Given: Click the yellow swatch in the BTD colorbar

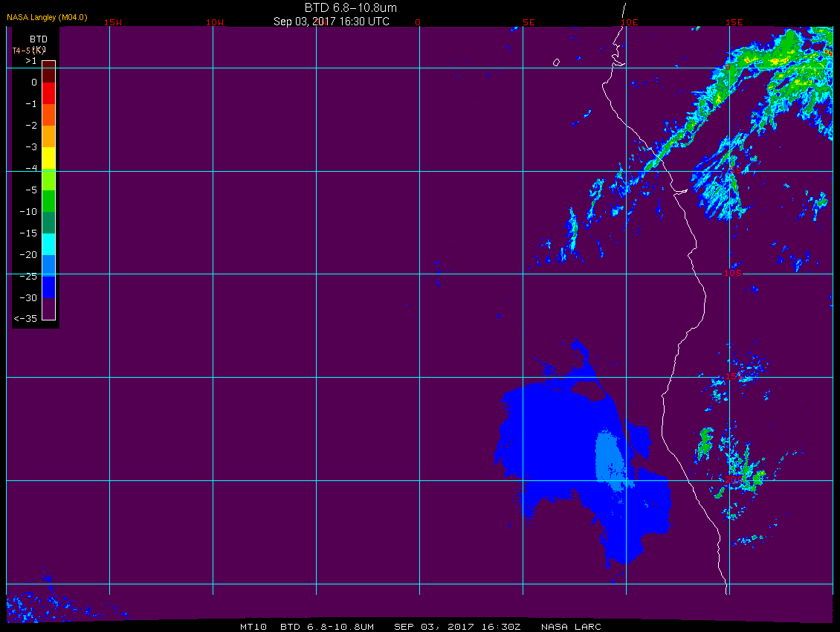Looking at the screenshot, I should [x=49, y=158].
